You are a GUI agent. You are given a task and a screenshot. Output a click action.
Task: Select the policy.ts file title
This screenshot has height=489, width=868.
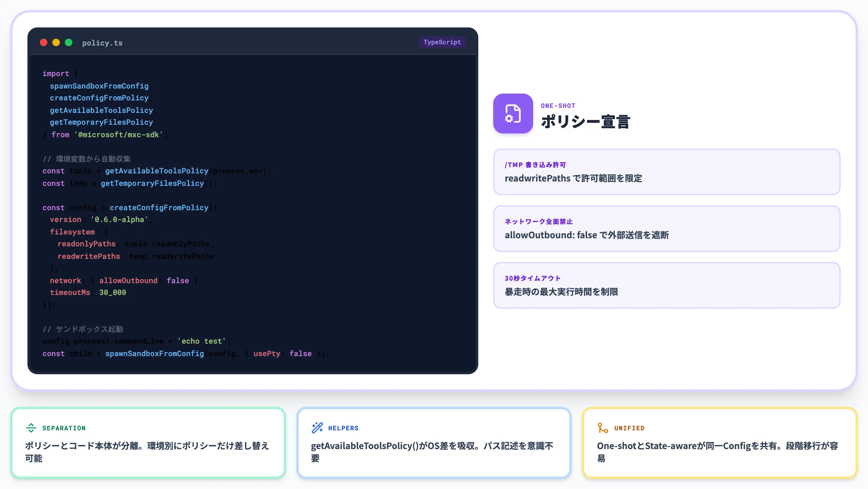tap(102, 43)
